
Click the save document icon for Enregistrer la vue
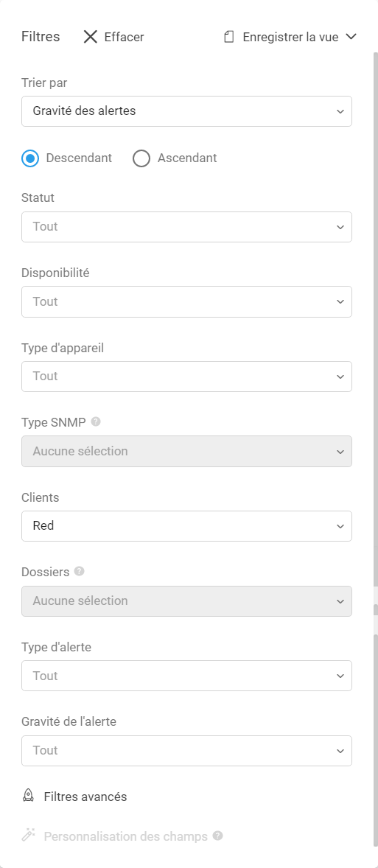click(228, 37)
